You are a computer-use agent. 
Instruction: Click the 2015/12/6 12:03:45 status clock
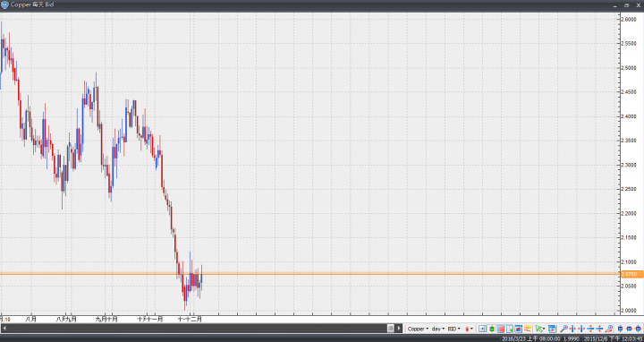pyautogui.click(x=614, y=338)
